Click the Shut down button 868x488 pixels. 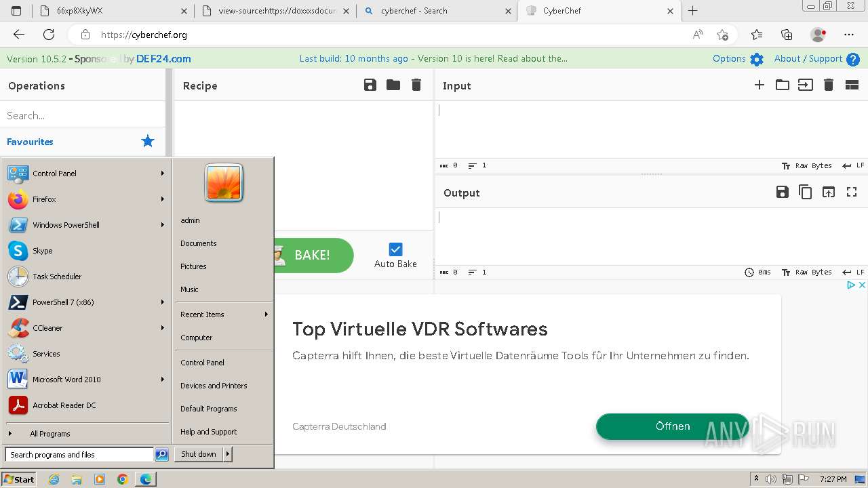(x=199, y=454)
